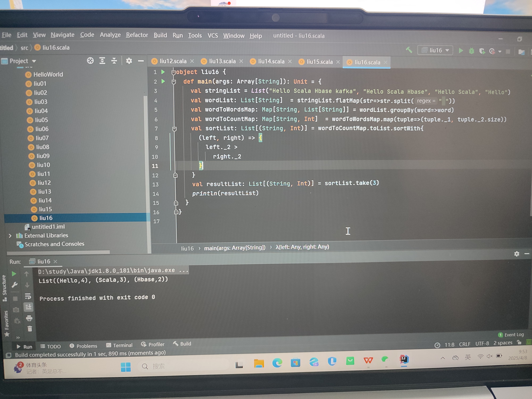Expand the External Libraries tree node
532x399 pixels.
10,236
